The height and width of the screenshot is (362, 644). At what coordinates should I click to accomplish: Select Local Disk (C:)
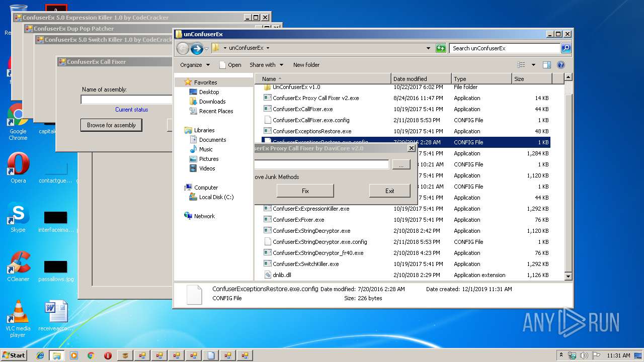[x=216, y=197]
